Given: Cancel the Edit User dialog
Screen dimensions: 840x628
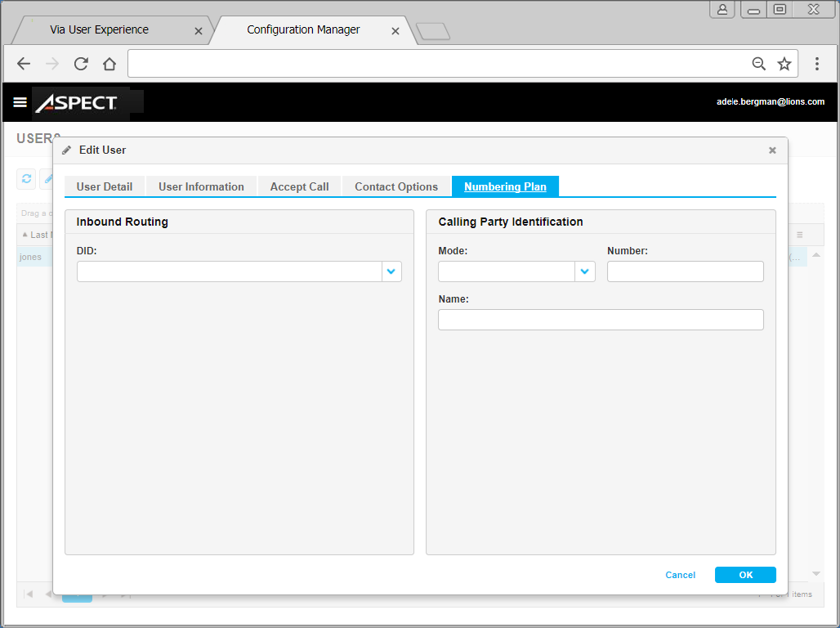Looking at the screenshot, I should (x=680, y=575).
